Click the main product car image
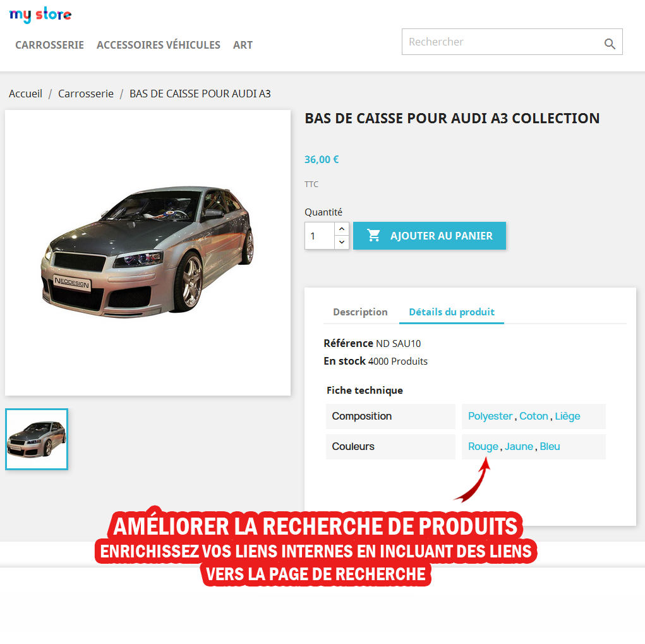The image size is (645, 644). [148, 253]
